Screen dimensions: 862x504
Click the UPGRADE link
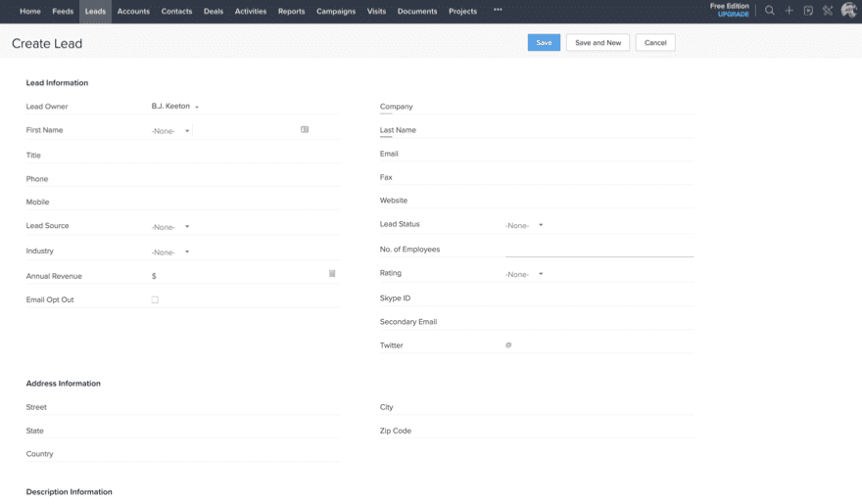point(733,15)
